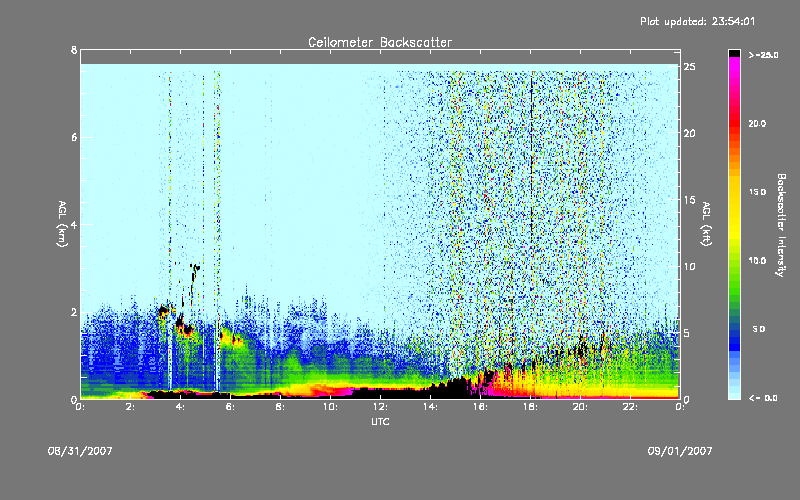Pick the pale cyan bottom of the colorbar
The height and width of the screenshot is (500, 800).
pyautogui.click(x=734, y=394)
